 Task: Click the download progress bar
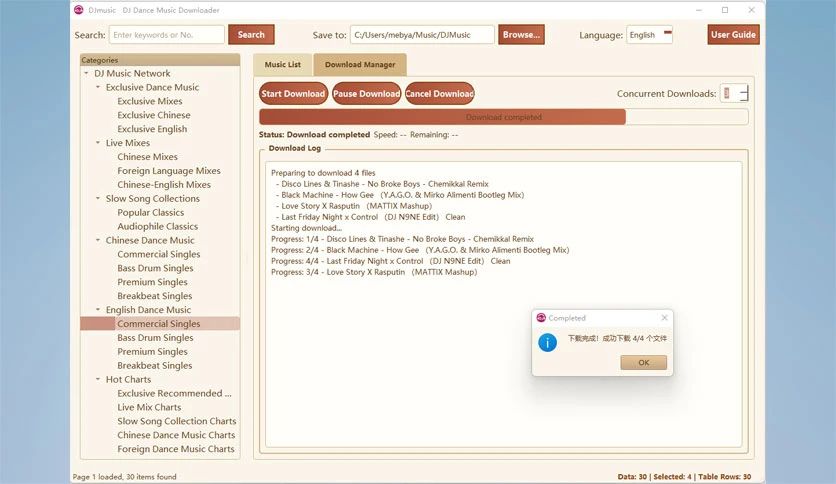pyautogui.click(x=503, y=117)
